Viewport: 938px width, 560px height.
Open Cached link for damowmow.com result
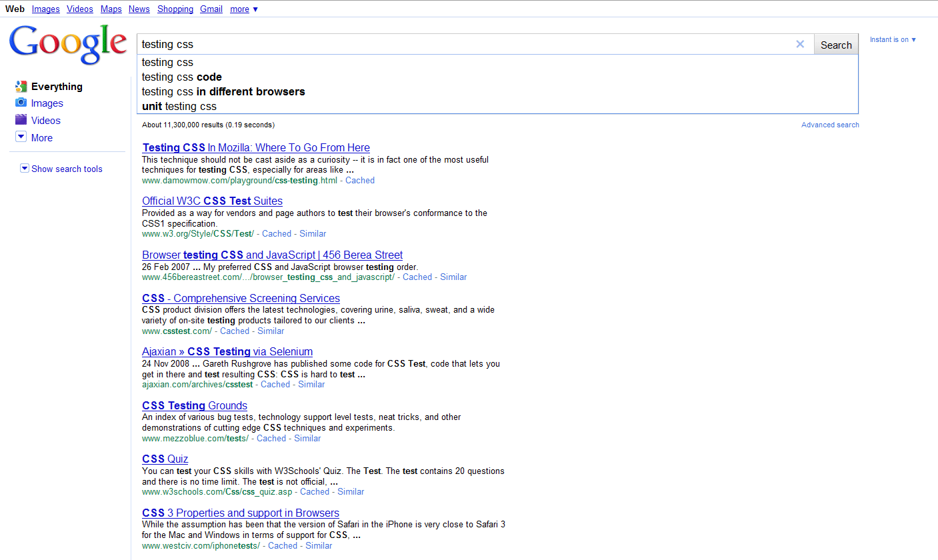360,181
